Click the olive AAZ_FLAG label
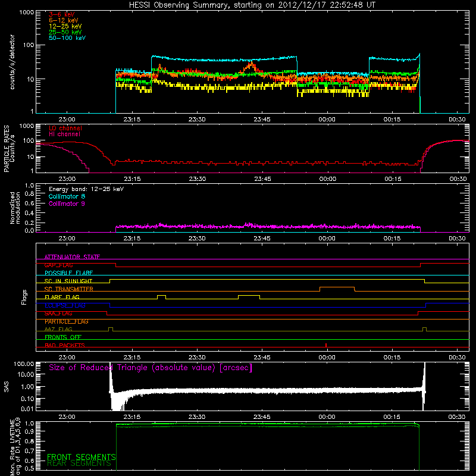Viewport: 476px width, 476px height. tap(58, 329)
